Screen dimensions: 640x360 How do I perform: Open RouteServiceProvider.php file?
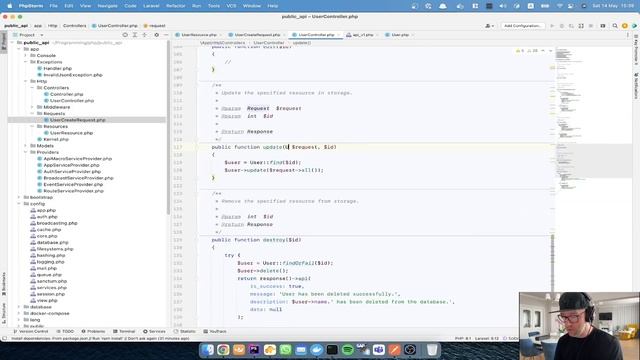tap(70, 191)
